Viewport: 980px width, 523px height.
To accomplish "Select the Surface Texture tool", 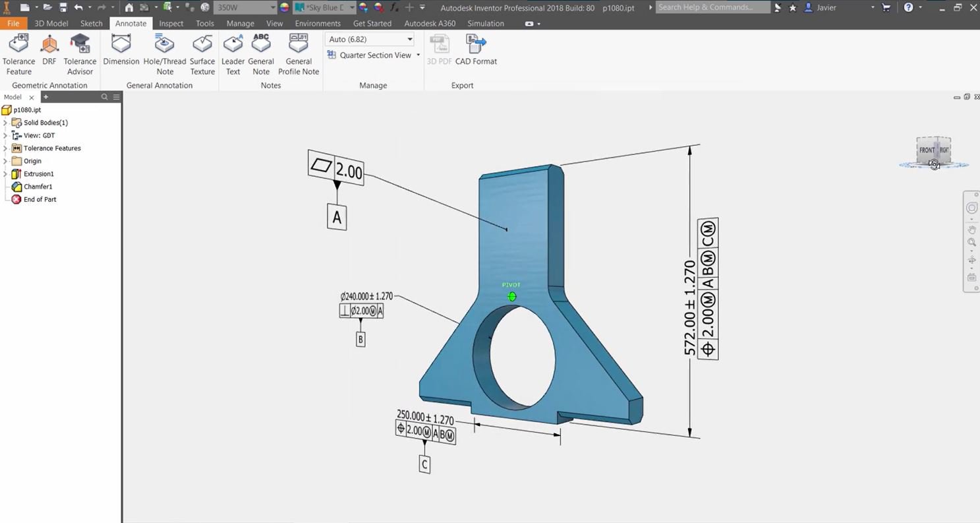I will 202,55.
